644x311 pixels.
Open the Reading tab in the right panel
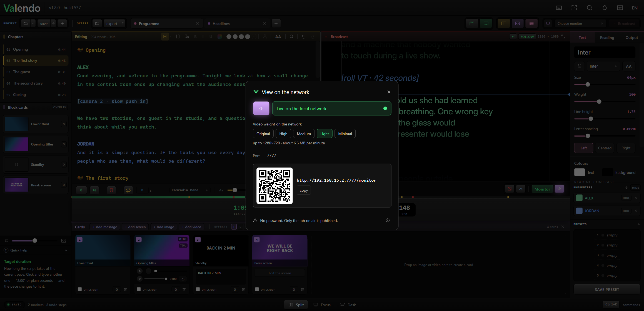point(607,38)
